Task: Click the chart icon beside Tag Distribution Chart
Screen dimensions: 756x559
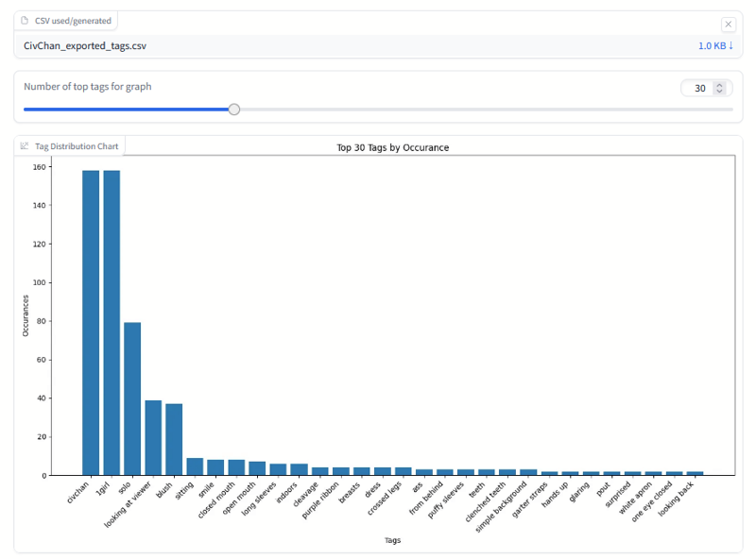Action: pyautogui.click(x=25, y=146)
